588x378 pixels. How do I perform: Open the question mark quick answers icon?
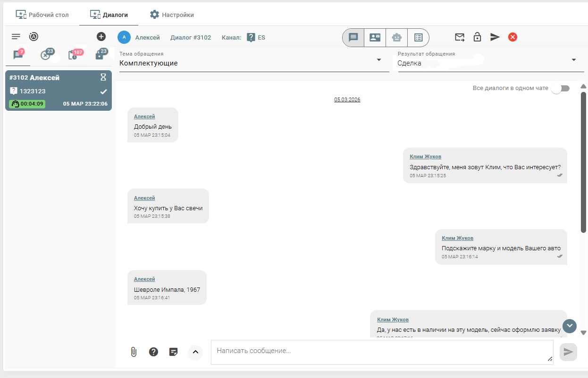(153, 352)
